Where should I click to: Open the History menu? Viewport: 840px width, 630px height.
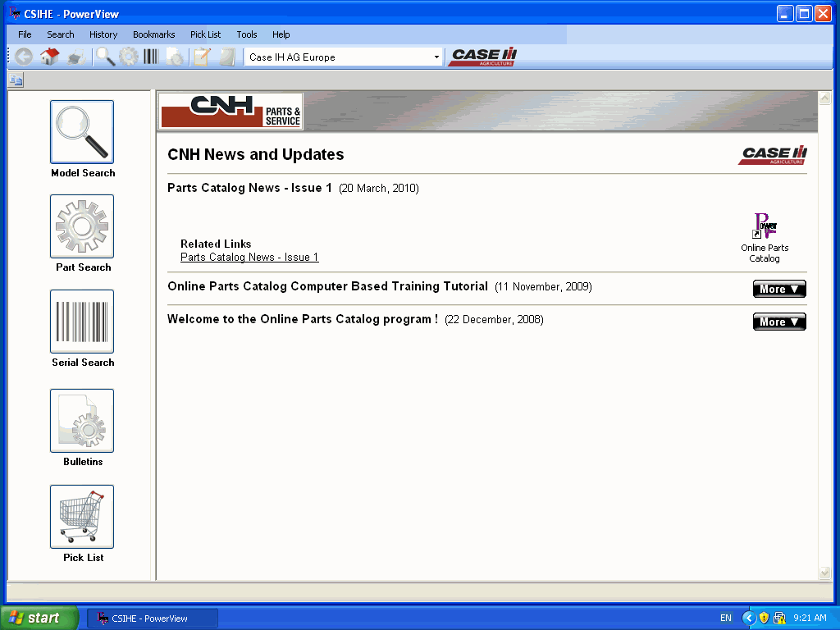103,34
